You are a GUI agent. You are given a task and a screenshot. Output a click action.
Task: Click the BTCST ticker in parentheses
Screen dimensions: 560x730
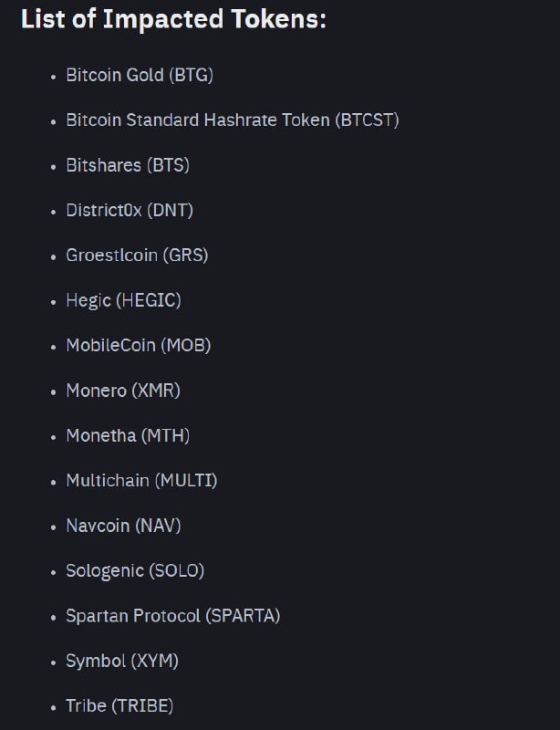pyautogui.click(x=367, y=120)
